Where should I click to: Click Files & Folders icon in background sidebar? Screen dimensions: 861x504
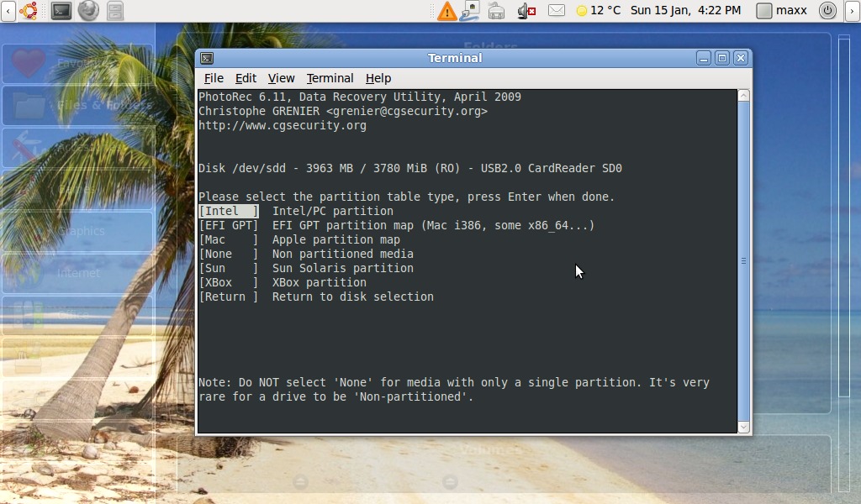(29, 105)
